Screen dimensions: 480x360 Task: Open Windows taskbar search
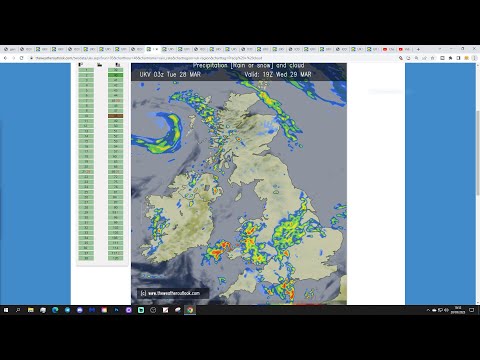(x=18, y=310)
